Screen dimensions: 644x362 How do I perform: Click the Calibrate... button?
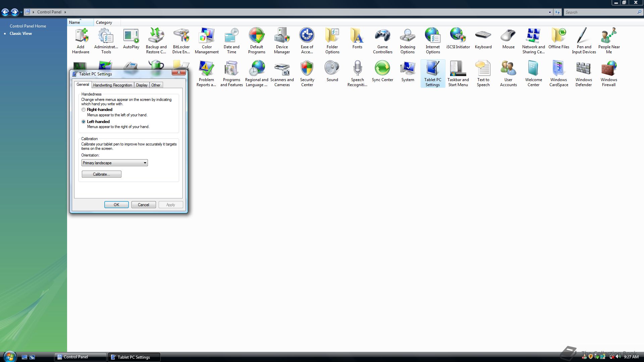(x=102, y=174)
